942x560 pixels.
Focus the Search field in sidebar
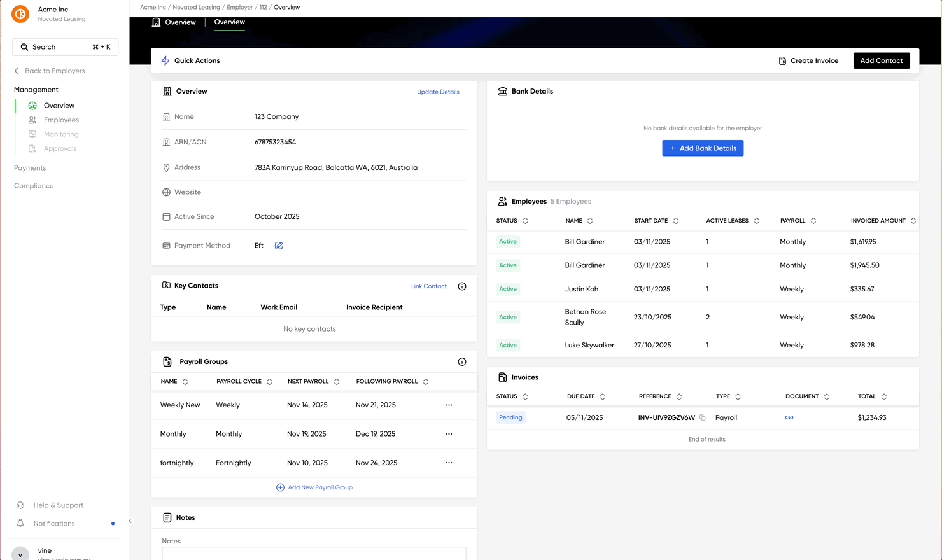tap(65, 47)
